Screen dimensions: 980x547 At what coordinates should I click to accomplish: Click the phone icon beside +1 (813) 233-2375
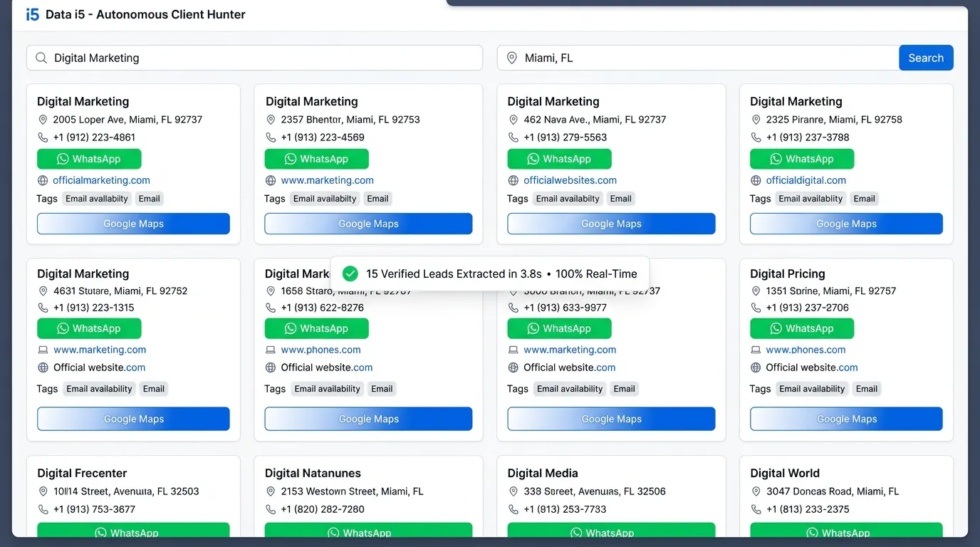click(x=756, y=509)
